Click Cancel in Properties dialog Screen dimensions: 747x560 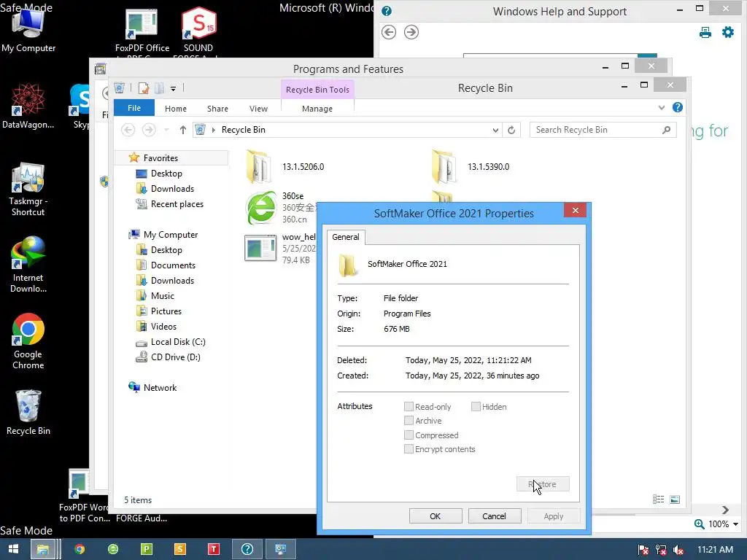(x=494, y=516)
